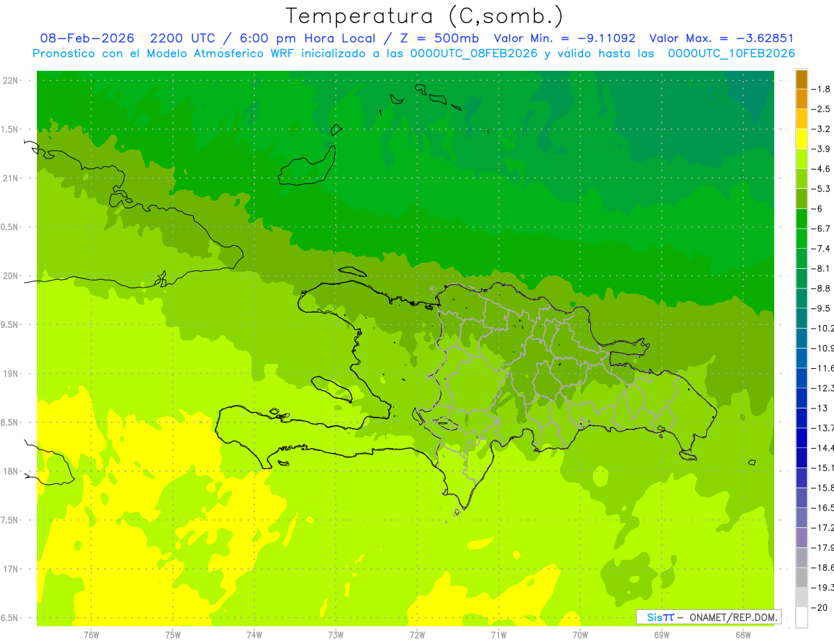Click the "-20" color scale value
The image size is (834, 644).
(x=818, y=607)
